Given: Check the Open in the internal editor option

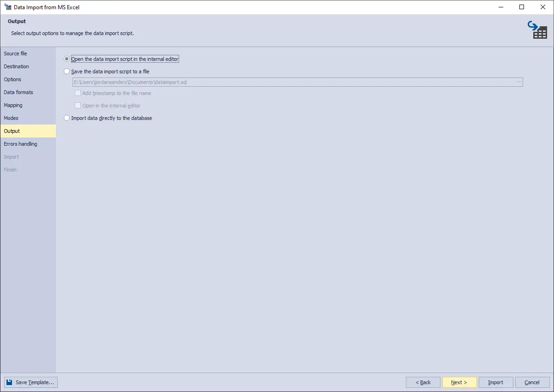Looking at the screenshot, I should point(78,105).
